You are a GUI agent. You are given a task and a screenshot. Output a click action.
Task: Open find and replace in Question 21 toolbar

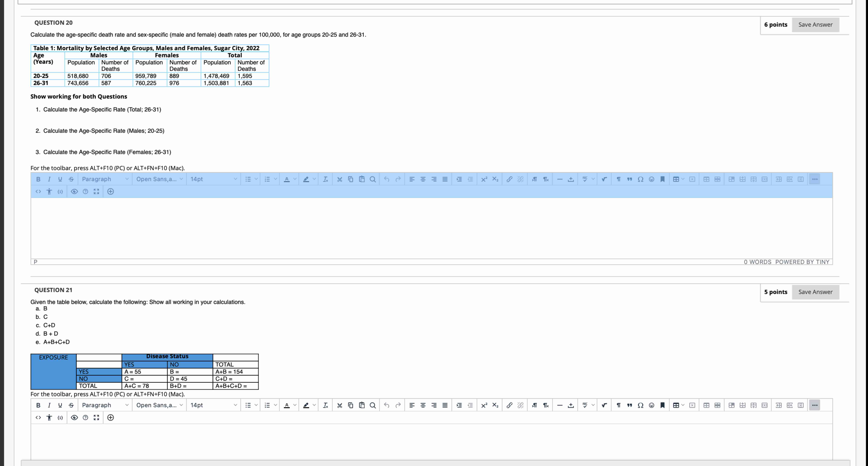point(372,405)
